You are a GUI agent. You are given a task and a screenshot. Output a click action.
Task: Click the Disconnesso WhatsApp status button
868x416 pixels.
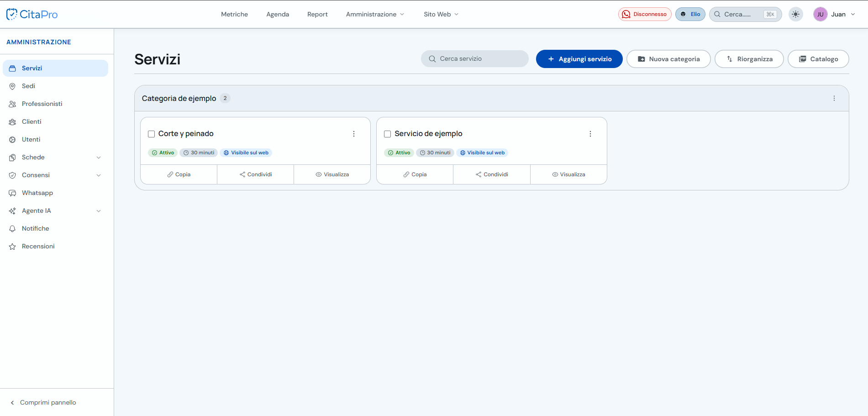tap(645, 14)
